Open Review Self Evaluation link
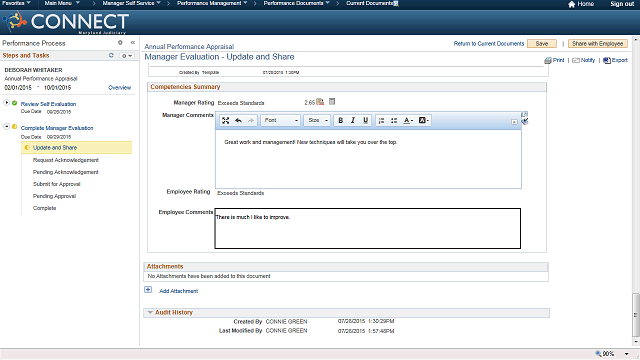The height and width of the screenshot is (360, 640). click(x=48, y=104)
